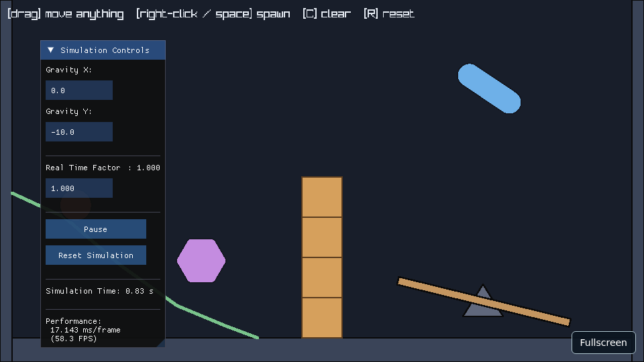Screen dimensions: 644x362
Task: Click the Gravity X input field
Action: (x=79, y=90)
